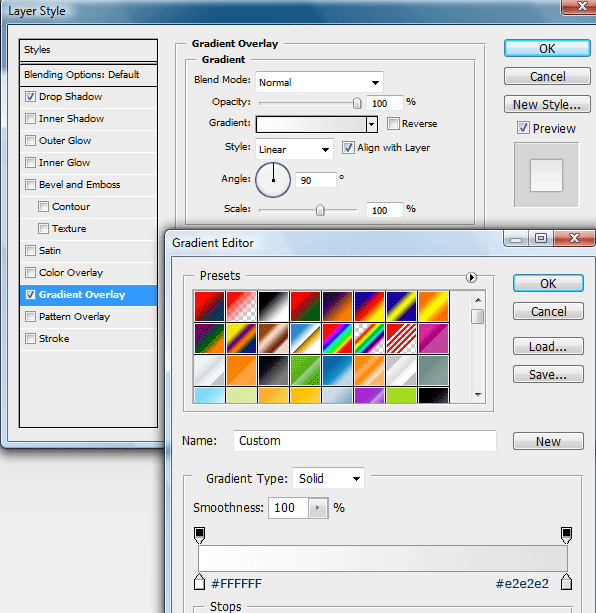Click the Angle dial control

point(273,180)
